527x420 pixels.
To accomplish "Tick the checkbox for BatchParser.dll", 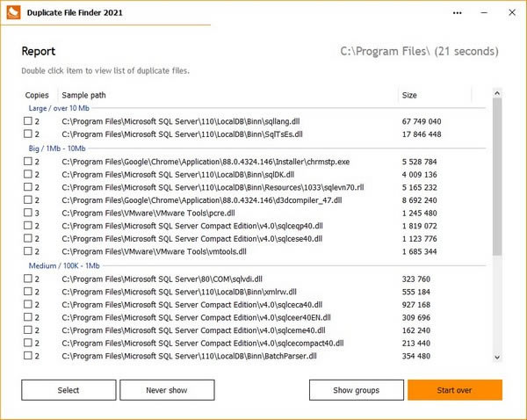I will [28, 355].
